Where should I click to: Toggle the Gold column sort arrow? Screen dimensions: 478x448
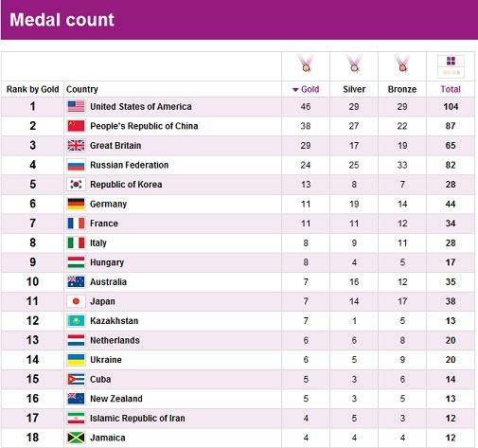[295, 90]
